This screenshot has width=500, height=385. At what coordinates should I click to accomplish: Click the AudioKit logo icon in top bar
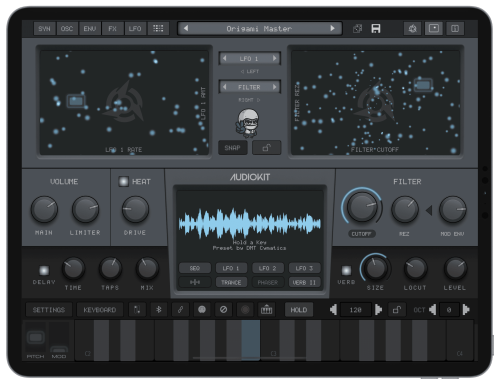tap(412, 29)
